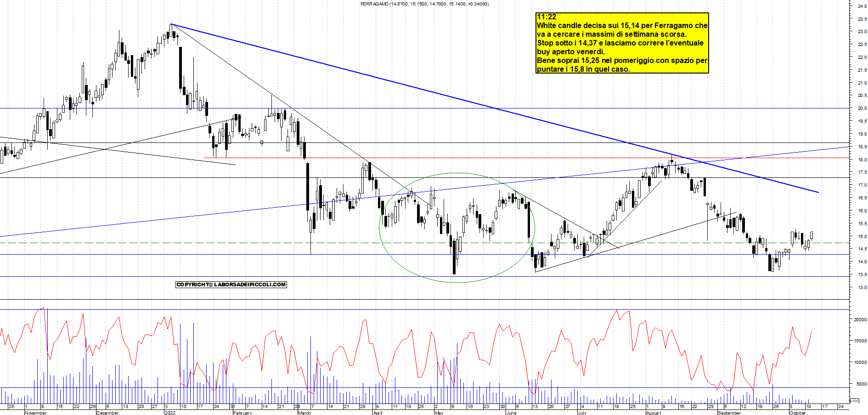Click the COPYRIGHT@ LABORSADEIPICCOLI.COM label

point(231,284)
